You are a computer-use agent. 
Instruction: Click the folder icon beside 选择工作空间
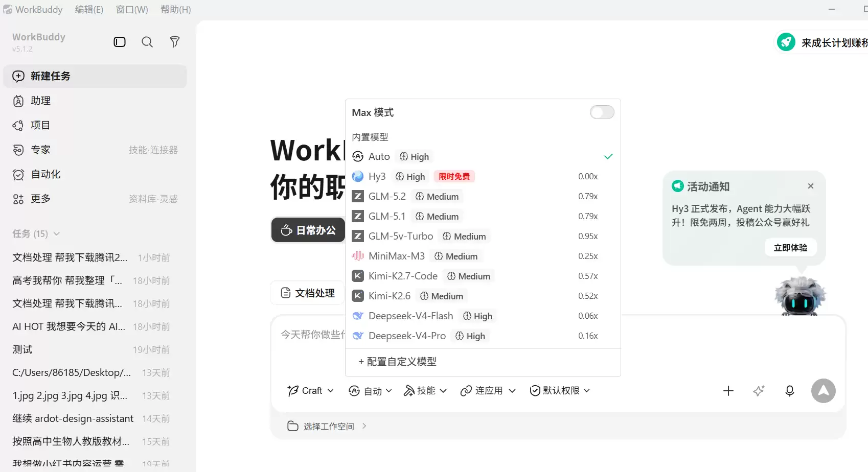293,426
